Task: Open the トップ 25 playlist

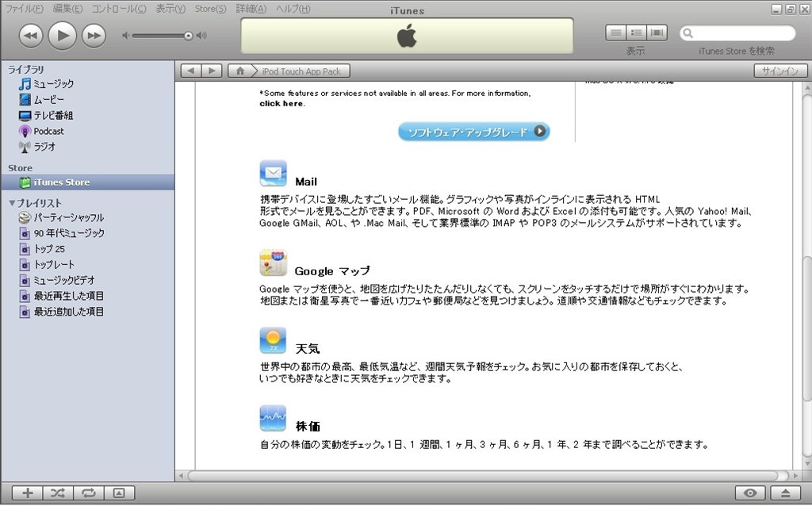Action: 41,249
